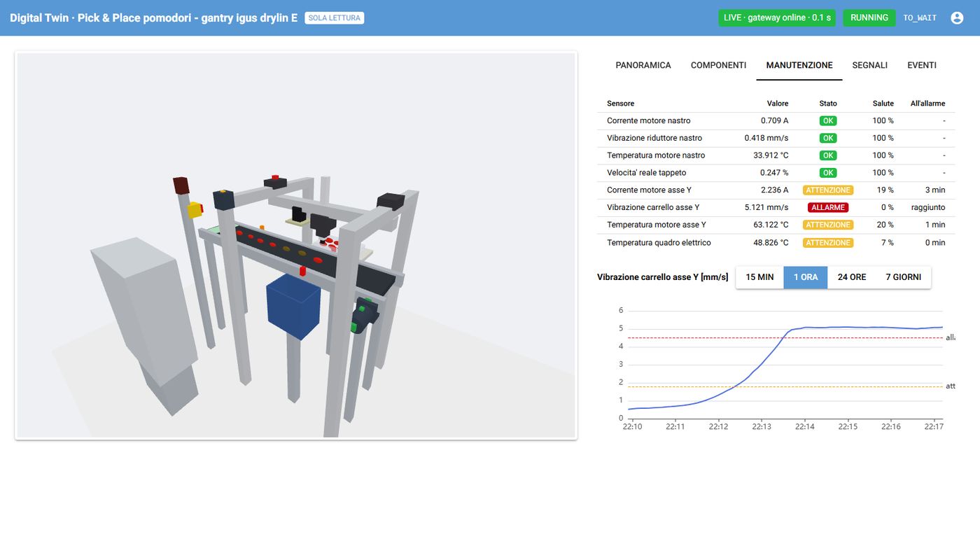Switch chart to 24 ORE
Screen dimensions: 980x560
(852, 277)
